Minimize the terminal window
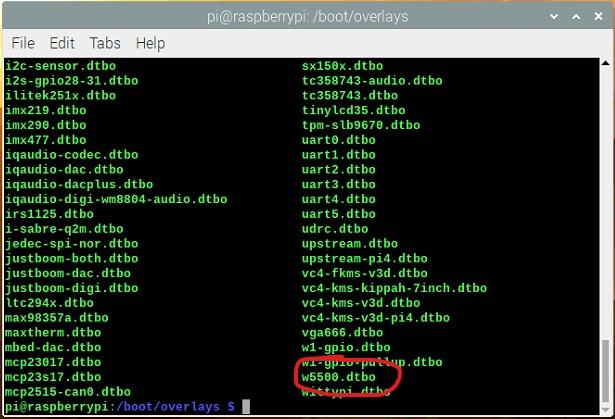Screen dimensions: 615x419 click(554, 16)
